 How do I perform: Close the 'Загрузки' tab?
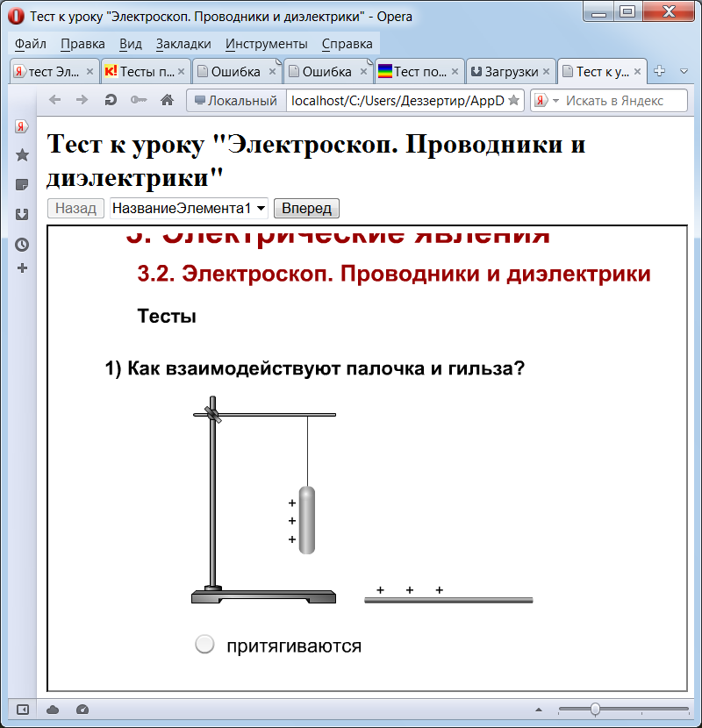547,72
